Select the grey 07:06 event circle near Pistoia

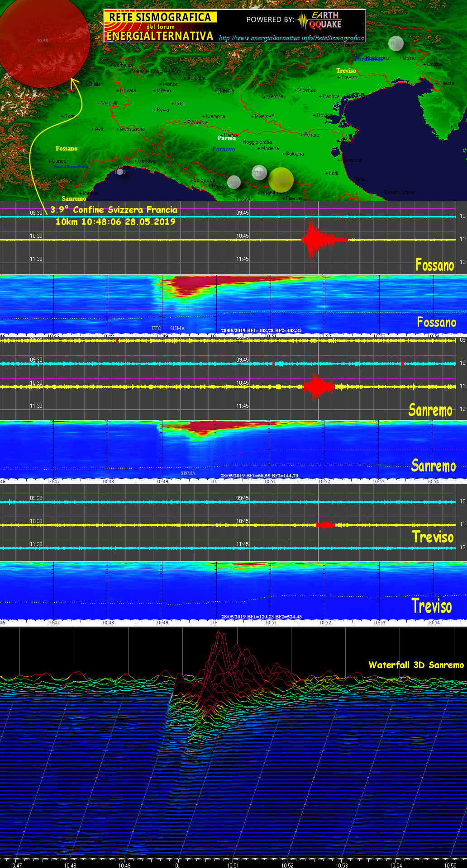pyautogui.click(x=259, y=173)
